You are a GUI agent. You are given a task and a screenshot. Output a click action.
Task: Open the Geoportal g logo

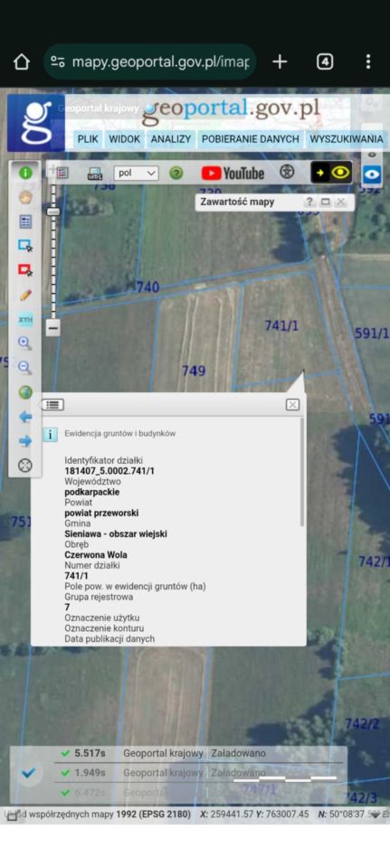[36, 123]
